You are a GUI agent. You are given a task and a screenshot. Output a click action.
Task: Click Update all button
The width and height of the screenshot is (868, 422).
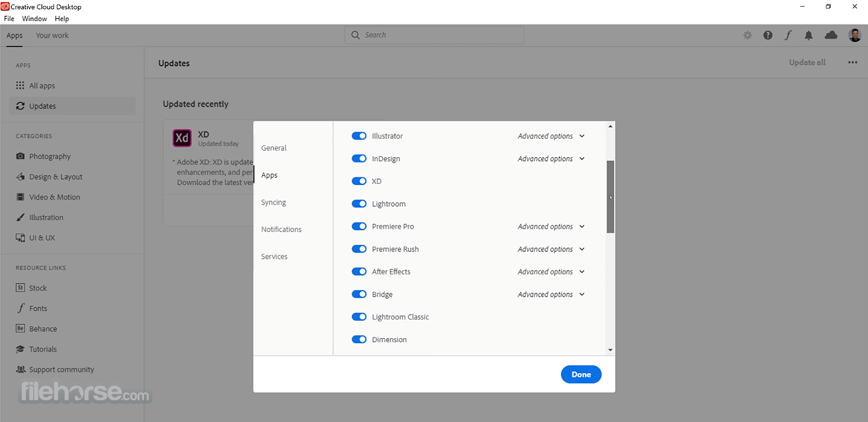tap(807, 63)
